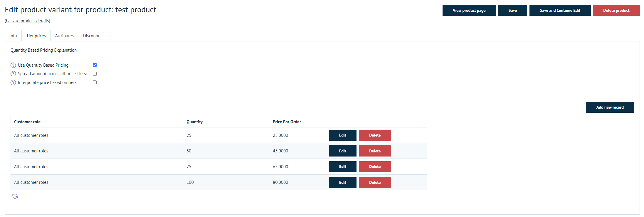Uncheck Use Quantity Based Pricing checkbox
This screenshot has height=217, width=644.
click(95, 65)
